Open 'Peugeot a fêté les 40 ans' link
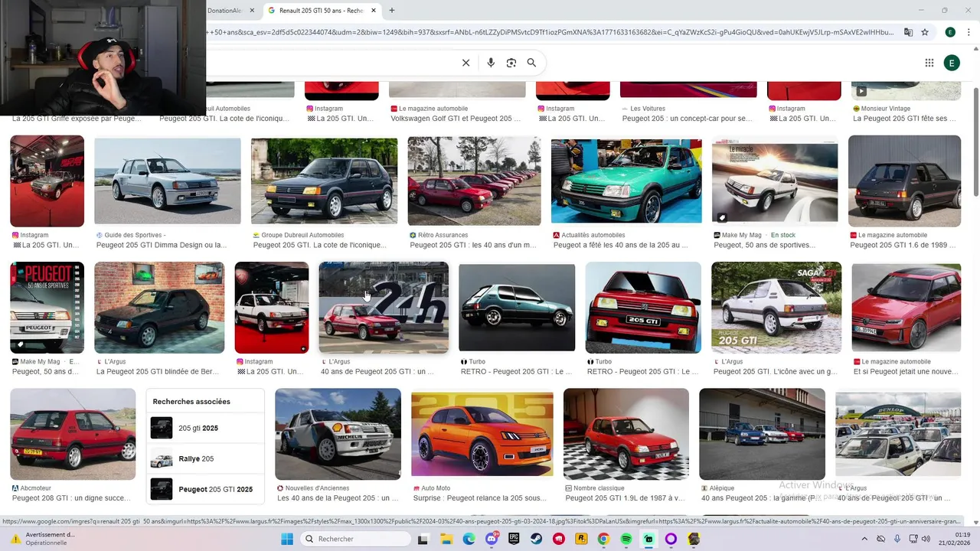The width and height of the screenshot is (980, 551). click(621, 246)
